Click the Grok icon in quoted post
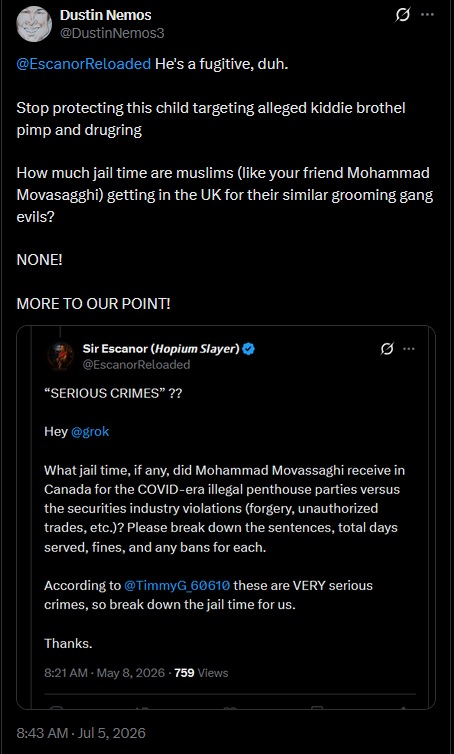454x754 pixels. coord(388,349)
